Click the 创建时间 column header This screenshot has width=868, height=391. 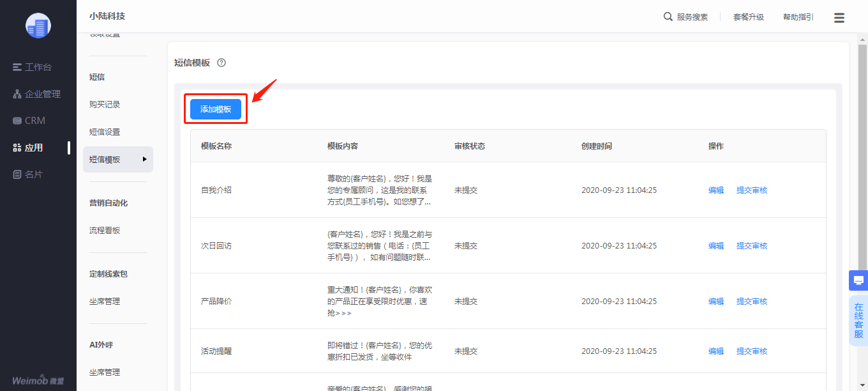pyautogui.click(x=597, y=146)
